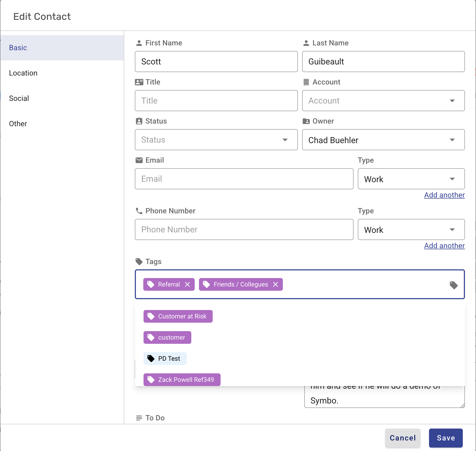Open the Email Type dropdown
This screenshot has width=476, height=451.
pyautogui.click(x=411, y=179)
